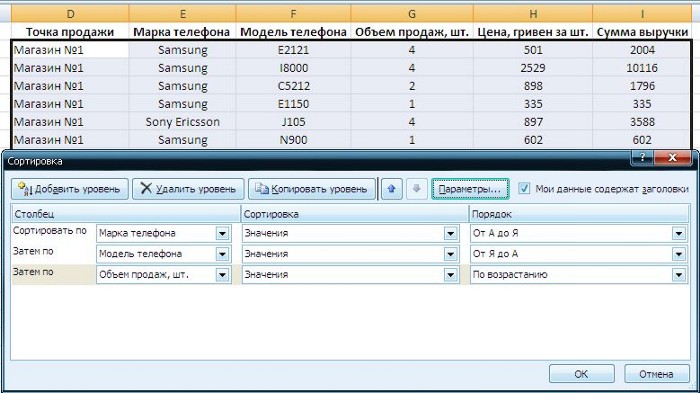Select the 'Сортировать по' level row label
Image resolution: width=700 pixels, height=393 pixels.
point(50,230)
